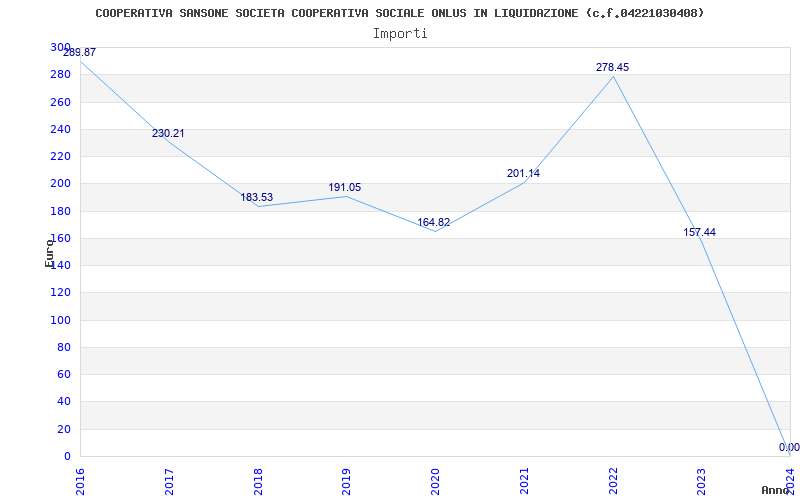800x500 pixels.
Task: Click the 191.05 data label for 2019
Action: 344,187
